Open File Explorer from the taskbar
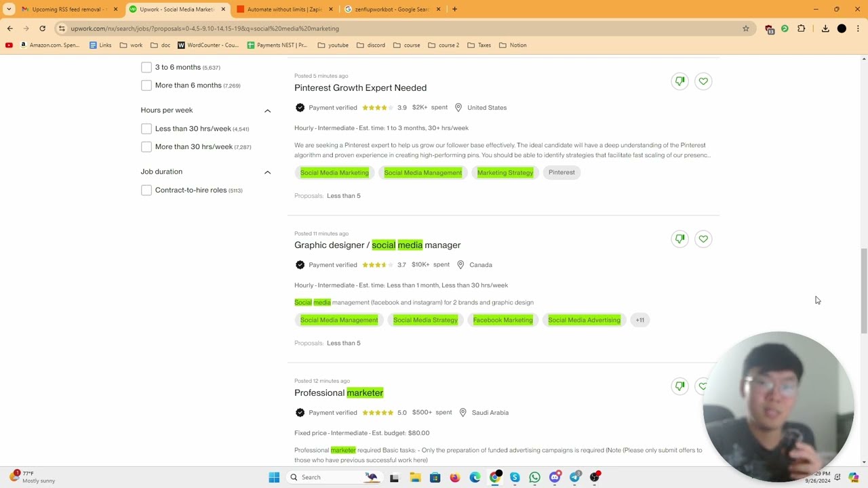The width and height of the screenshot is (868, 488). tap(415, 477)
